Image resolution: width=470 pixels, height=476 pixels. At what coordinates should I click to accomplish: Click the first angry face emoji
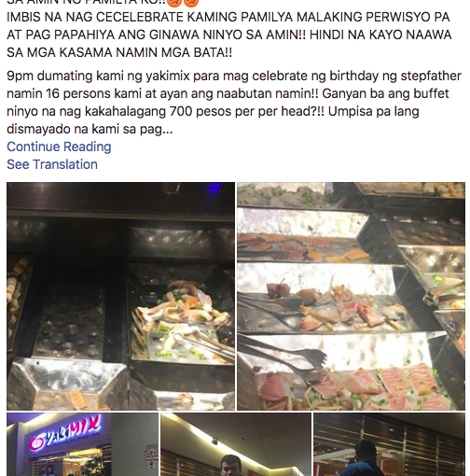point(174,3)
